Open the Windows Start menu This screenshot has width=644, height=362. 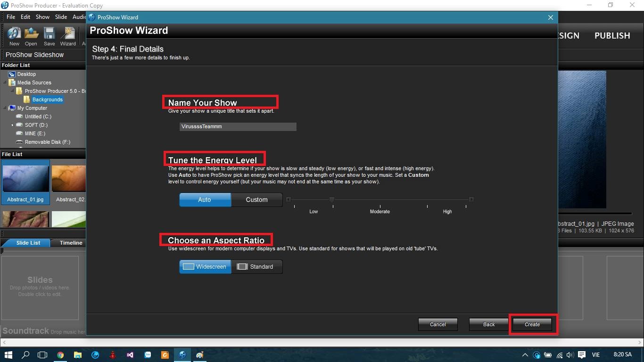coord(8,355)
